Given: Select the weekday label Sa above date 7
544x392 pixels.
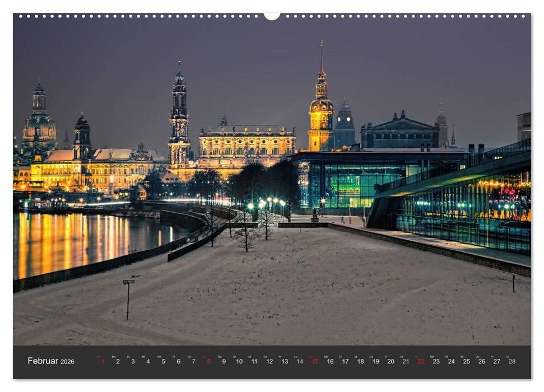Looking at the screenshot, I should click(189, 357).
